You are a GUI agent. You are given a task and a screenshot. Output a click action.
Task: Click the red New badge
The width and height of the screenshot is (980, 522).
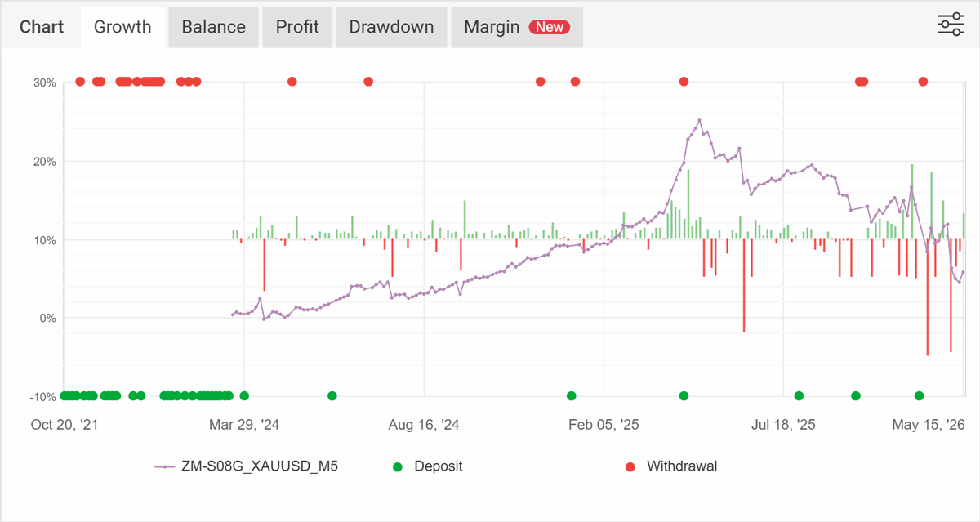[550, 27]
